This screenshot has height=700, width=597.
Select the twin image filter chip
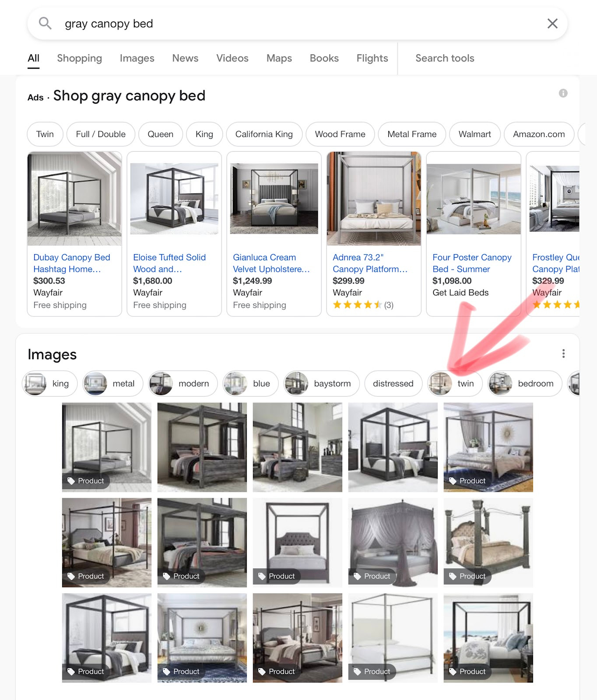(455, 384)
